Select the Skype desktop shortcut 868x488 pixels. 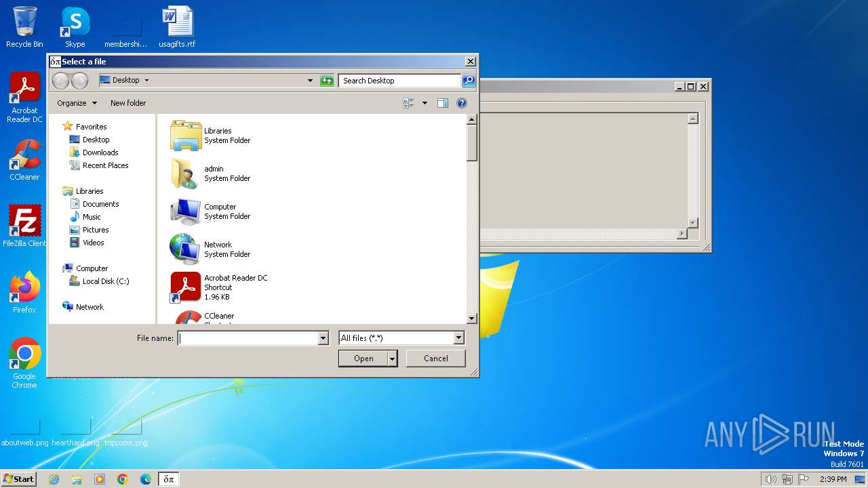75,27
